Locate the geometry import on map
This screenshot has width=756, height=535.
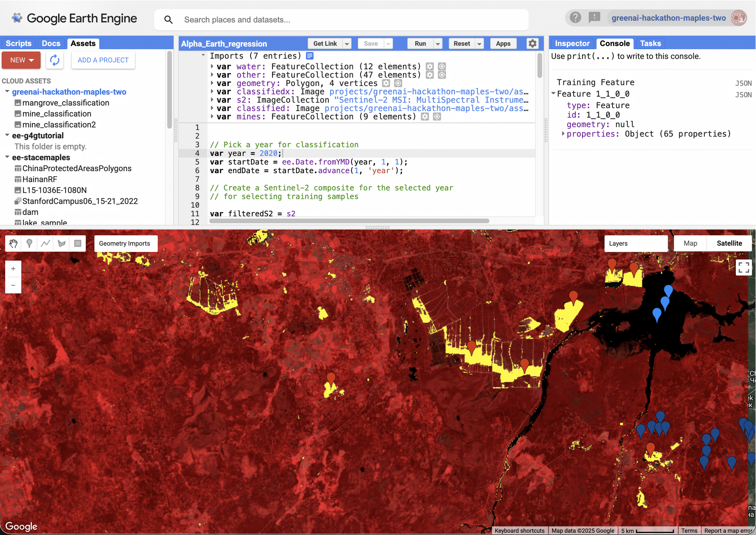click(x=398, y=83)
